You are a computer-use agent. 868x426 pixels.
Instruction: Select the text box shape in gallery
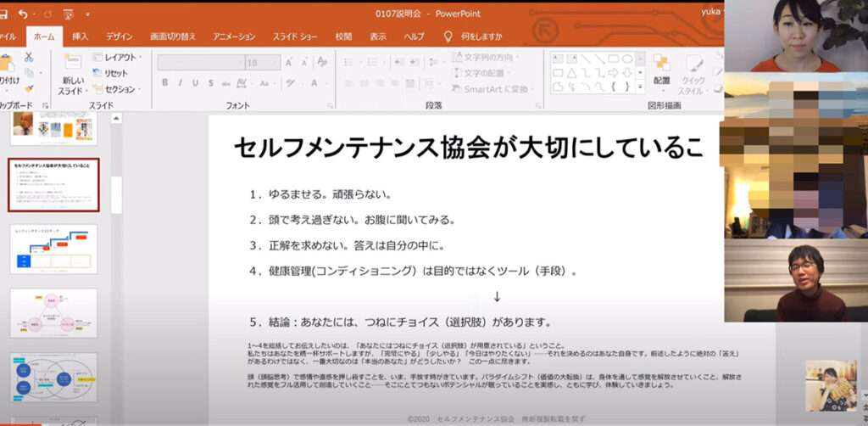(558, 59)
